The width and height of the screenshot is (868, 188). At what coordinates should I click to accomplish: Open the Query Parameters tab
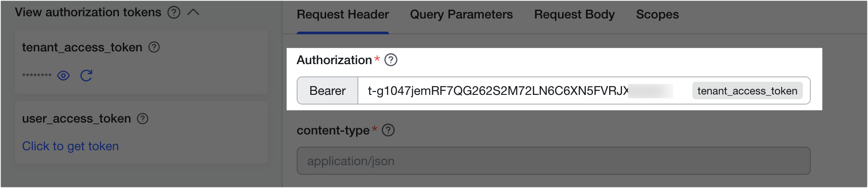[x=461, y=14]
